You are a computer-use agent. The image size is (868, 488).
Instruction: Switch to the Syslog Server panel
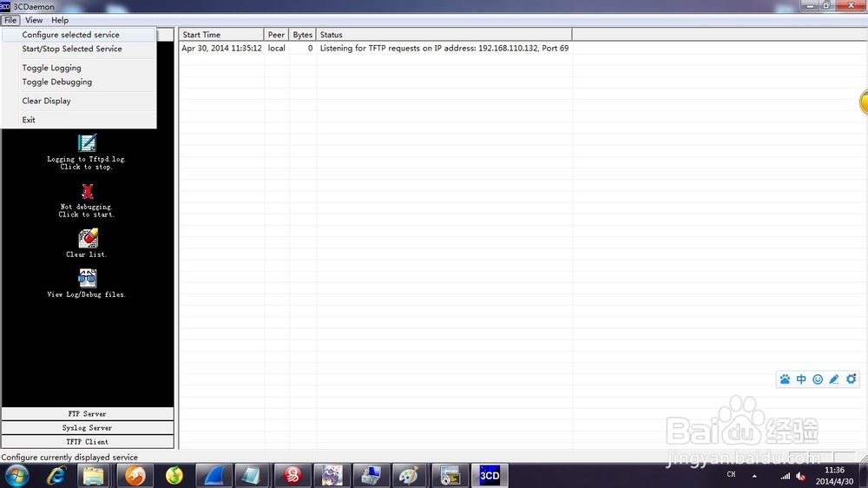(x=88, y=427)
